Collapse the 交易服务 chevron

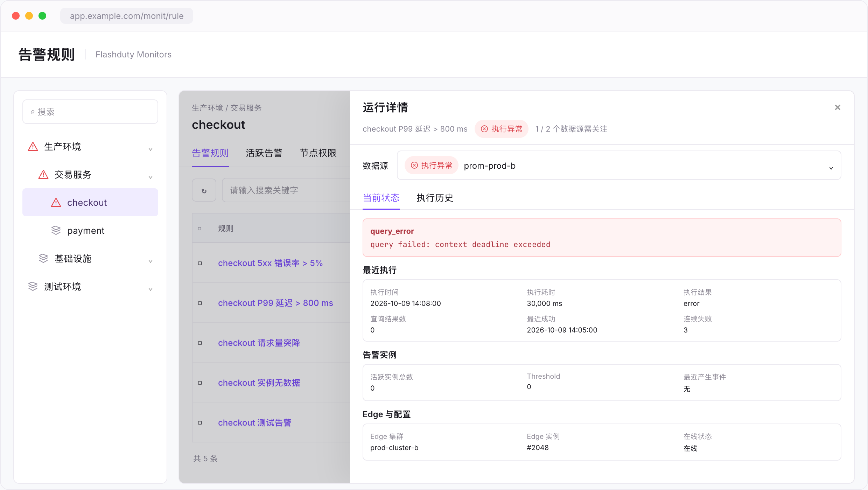(150, 177)
